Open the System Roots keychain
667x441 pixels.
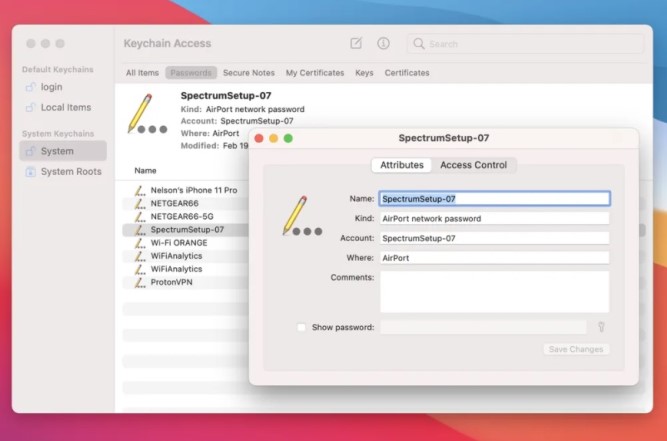point(70,172)
